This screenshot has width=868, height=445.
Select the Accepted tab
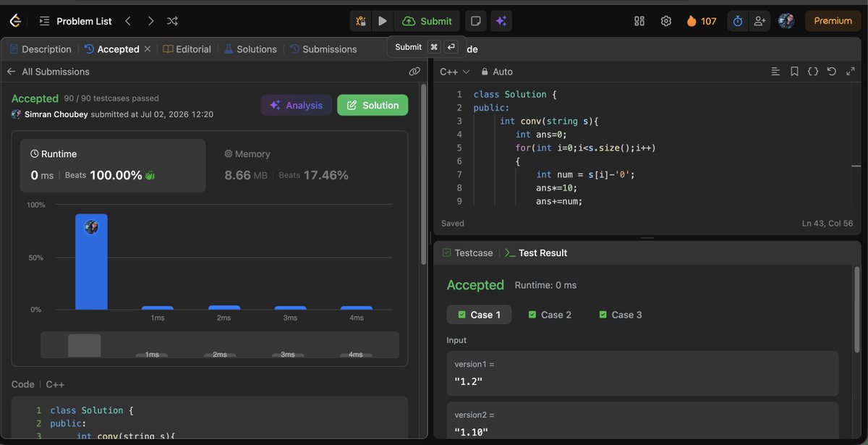(112, 49)
